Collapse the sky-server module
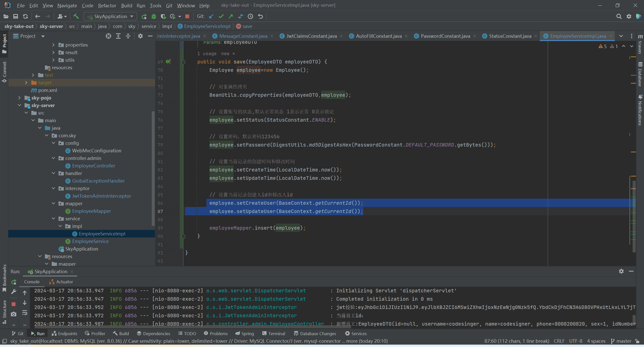Screen dimensions: 644x347 [x=19, y=105]
